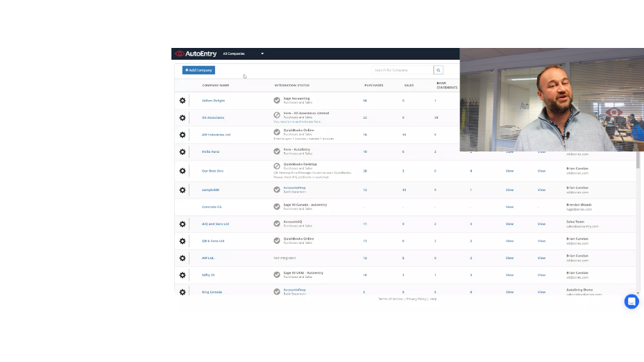Click Sage Accounting integration check icon
The height and width of the screenshot is (362, 644).
click(277, 100)
